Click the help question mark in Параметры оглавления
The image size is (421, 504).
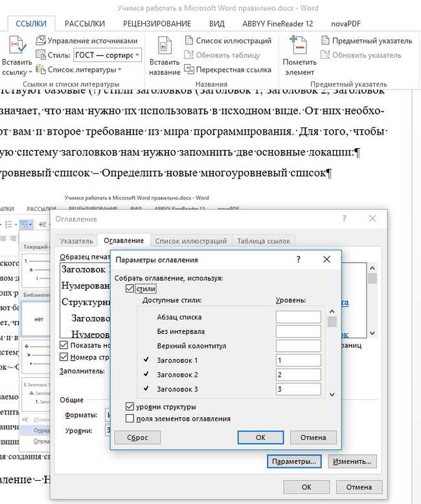tap(299, 259)
